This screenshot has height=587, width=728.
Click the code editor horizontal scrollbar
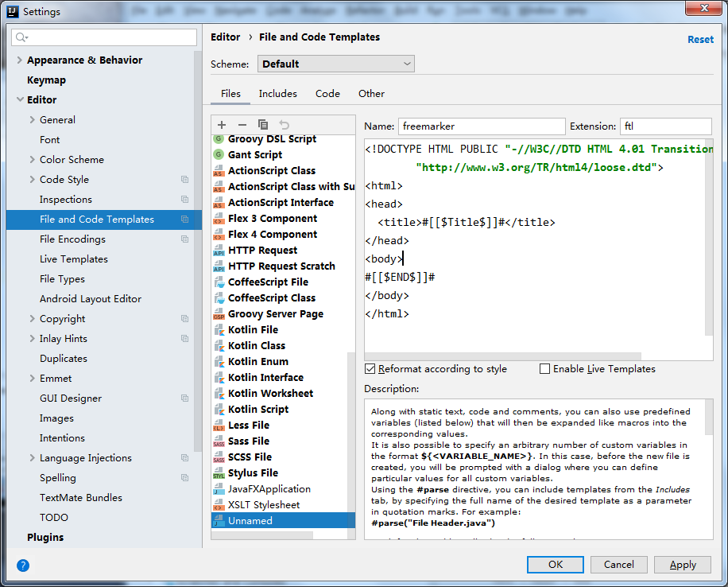click(x=503, y=356)
